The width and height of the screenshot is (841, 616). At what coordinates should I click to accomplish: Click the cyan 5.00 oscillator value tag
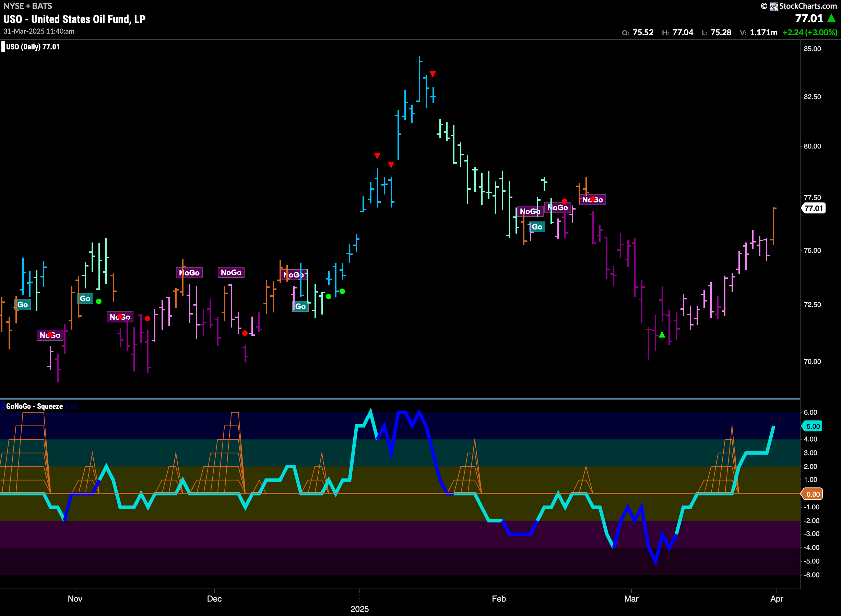[x=812, y=426]
